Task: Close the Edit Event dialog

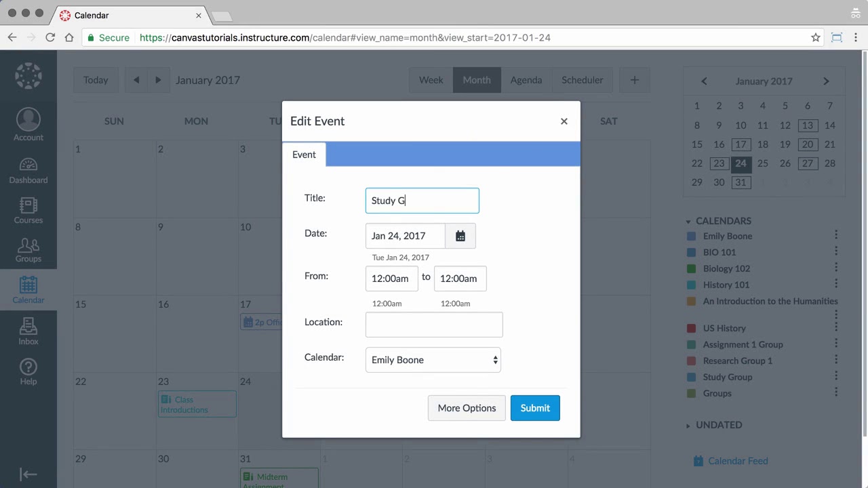Action: tap(564, 121)
